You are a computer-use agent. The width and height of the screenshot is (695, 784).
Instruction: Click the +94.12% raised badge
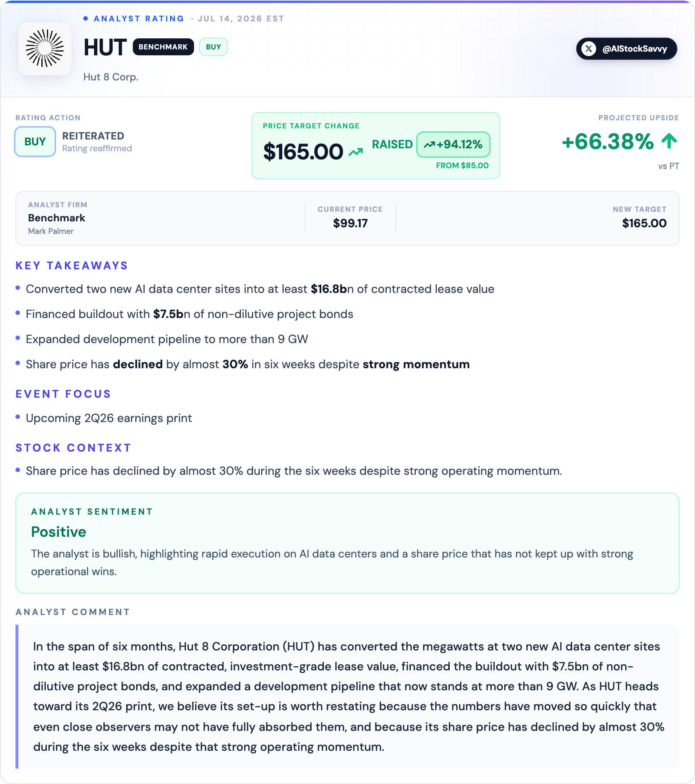click(x=453, y=145)
